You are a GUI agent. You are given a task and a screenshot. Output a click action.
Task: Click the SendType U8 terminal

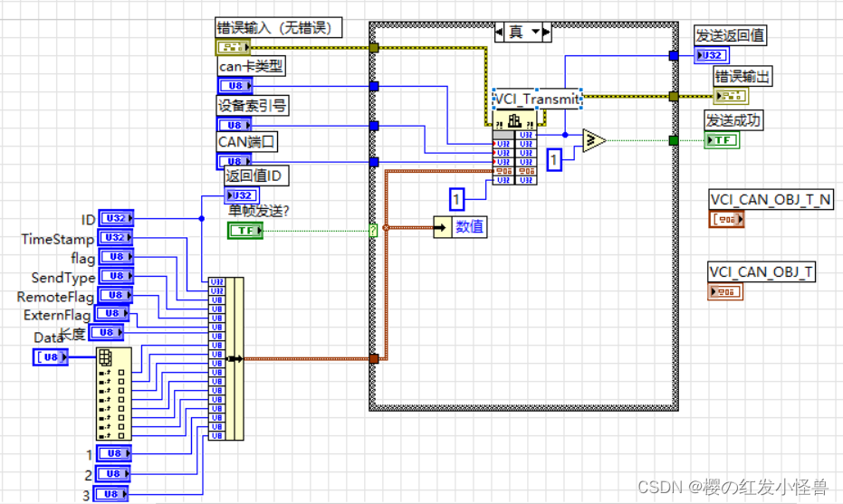click(x=116, y=276)
